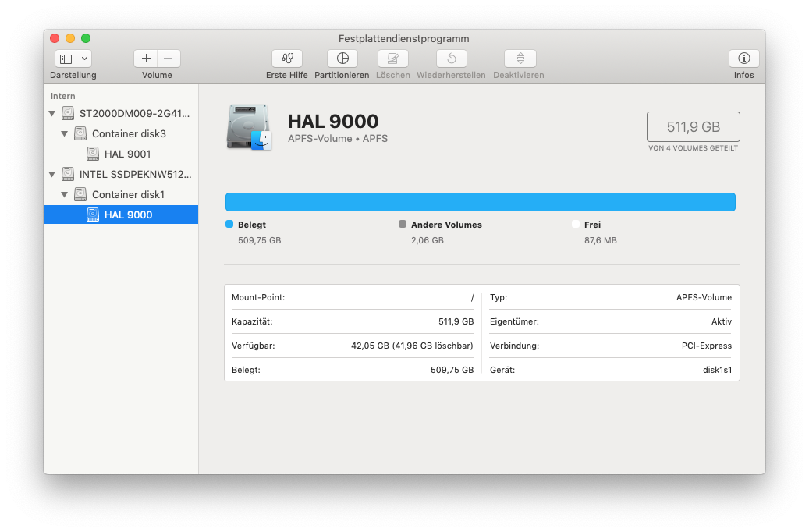Image resolution: width=809 pixels, height=532 pixels.
Task: Remove volume with minus button
Action: (169, 59)
